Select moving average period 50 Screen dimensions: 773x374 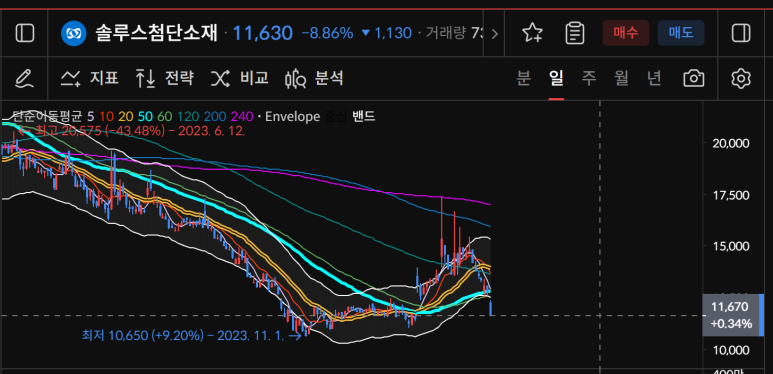click(145, 117)
